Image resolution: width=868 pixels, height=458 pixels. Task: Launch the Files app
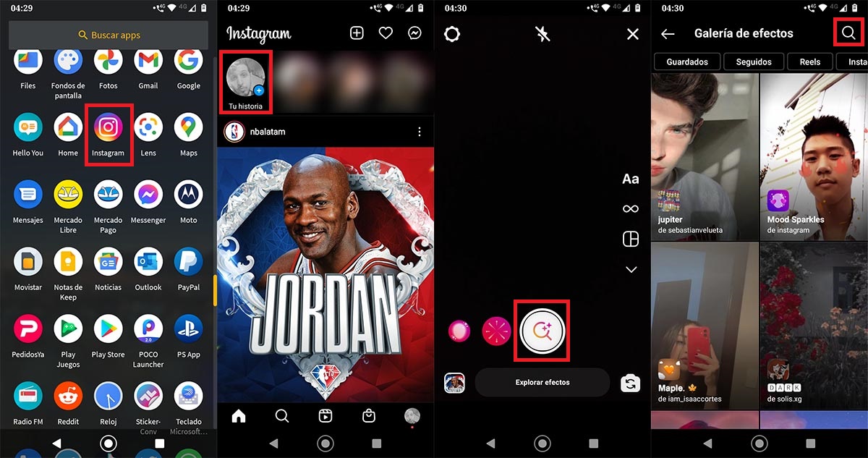point(28,62)
